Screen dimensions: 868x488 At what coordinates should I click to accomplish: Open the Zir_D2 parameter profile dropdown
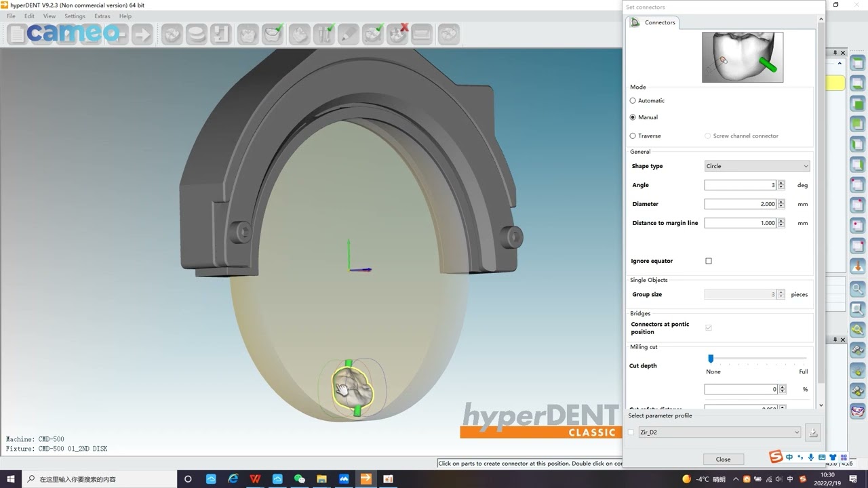(x=719, y=432)
